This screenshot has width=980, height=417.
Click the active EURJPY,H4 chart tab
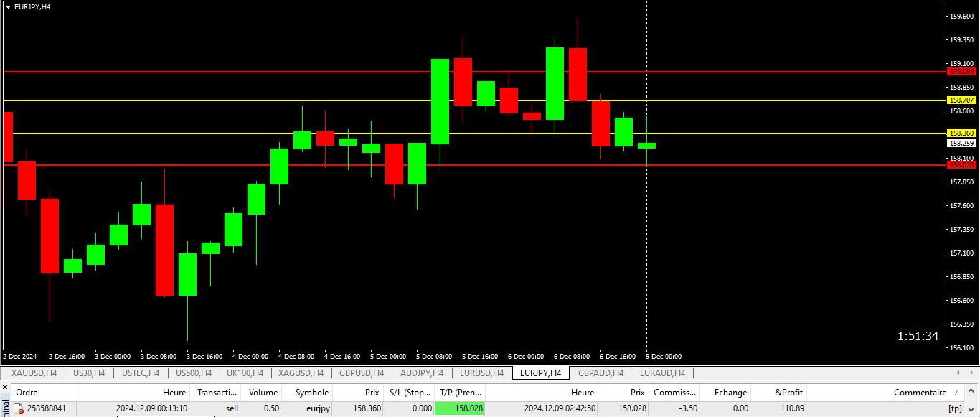point(541,373)
